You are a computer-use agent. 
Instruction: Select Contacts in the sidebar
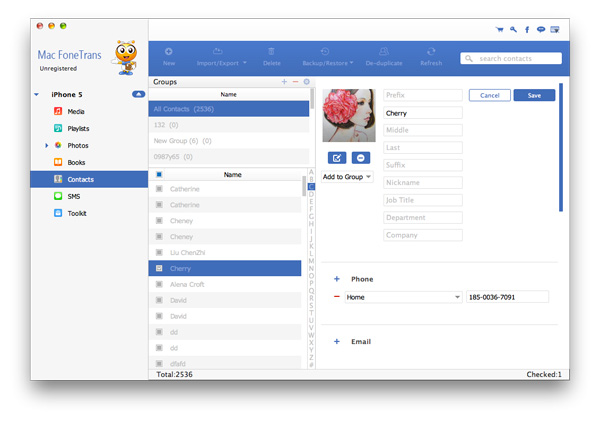coord(89,179)
